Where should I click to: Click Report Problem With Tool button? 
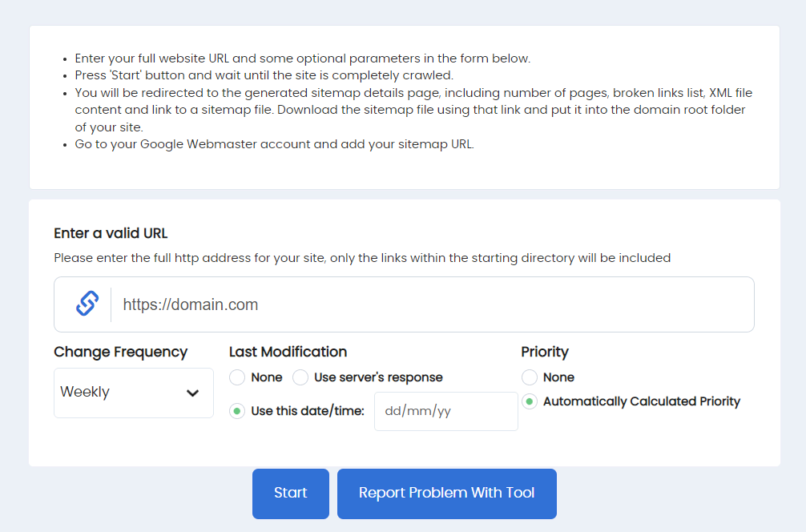(446, 494)
